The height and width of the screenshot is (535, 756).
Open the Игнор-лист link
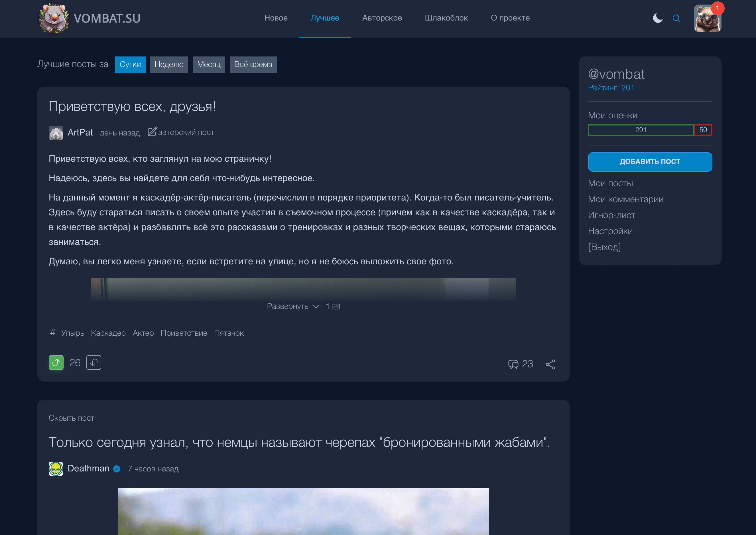point(611,215)
